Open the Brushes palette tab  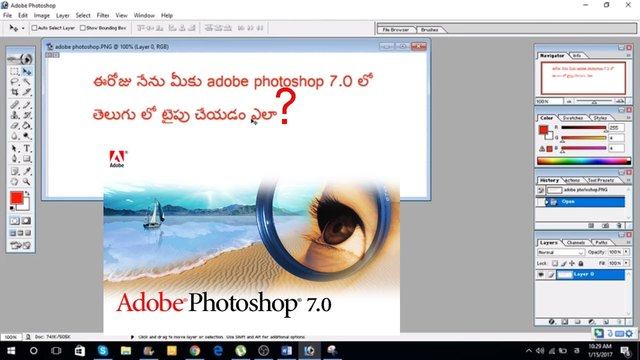pos(430,30)
